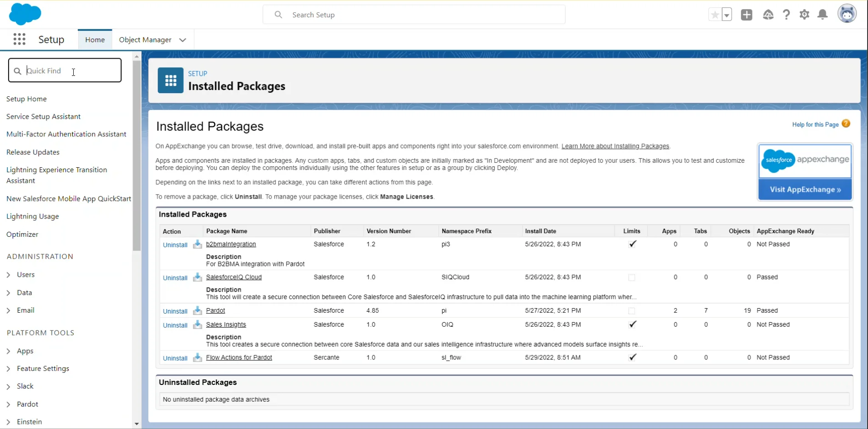Screen dimensions: 868x429
Task: Click inside the Quick Find field
Action: point(65,70)
